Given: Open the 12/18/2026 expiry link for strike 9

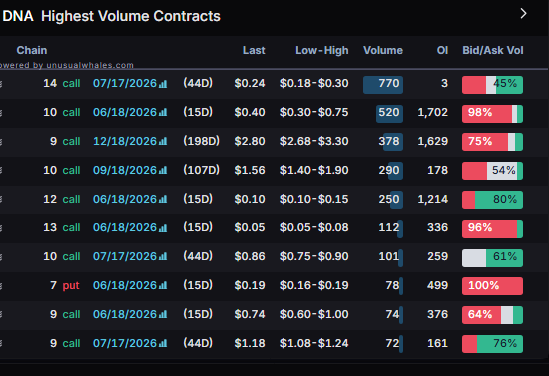Looking at the screenshot, I should pos(125,141).
